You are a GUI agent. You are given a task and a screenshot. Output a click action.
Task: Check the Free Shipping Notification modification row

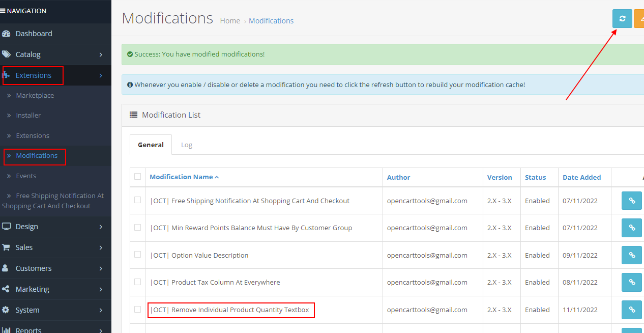(137, 201)
